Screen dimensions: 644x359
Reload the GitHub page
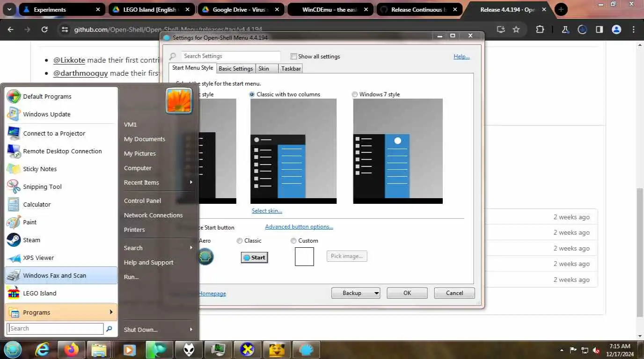coord(44,29)
